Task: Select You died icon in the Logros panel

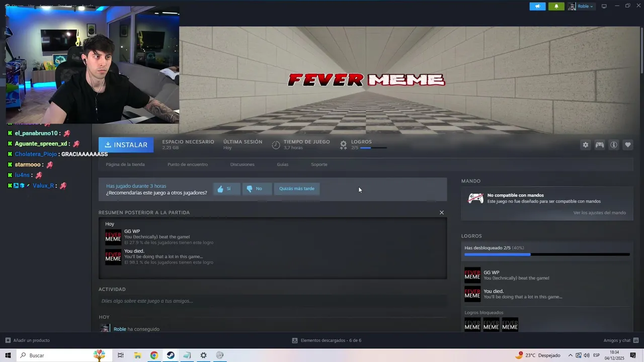Action: [472, 294]
